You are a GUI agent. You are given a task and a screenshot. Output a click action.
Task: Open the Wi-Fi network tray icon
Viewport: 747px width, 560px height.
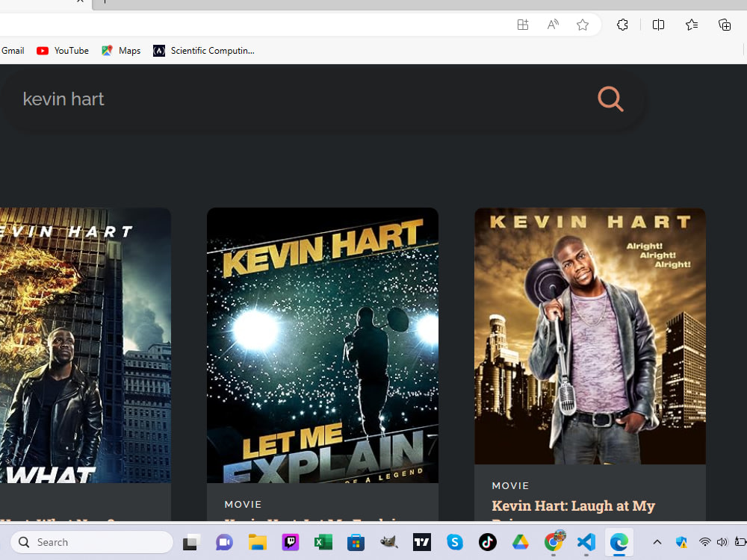coord(704,542)
